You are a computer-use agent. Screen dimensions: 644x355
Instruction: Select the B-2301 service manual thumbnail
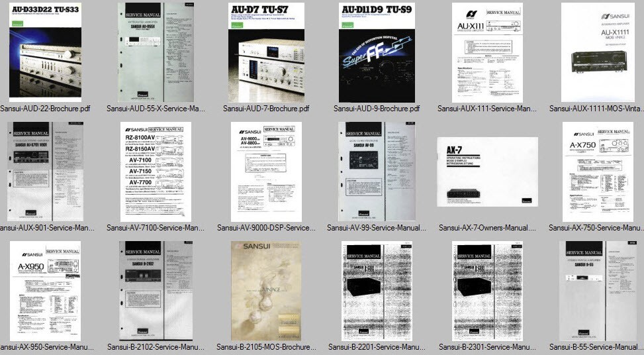[487, 291]
